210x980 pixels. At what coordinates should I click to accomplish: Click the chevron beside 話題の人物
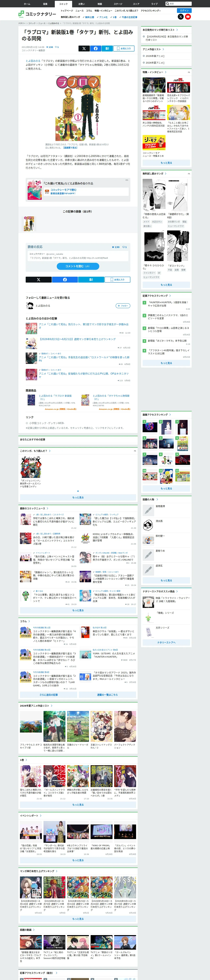157,499
